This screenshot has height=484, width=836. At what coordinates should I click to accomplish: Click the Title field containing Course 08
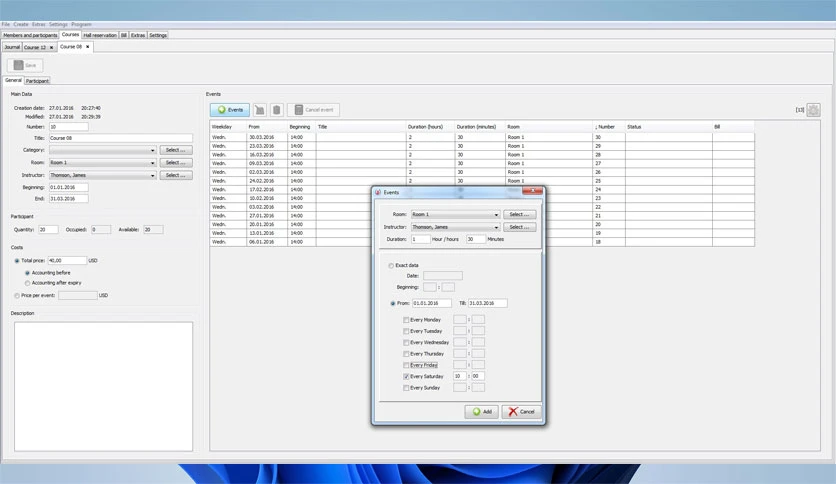(121, 138)
